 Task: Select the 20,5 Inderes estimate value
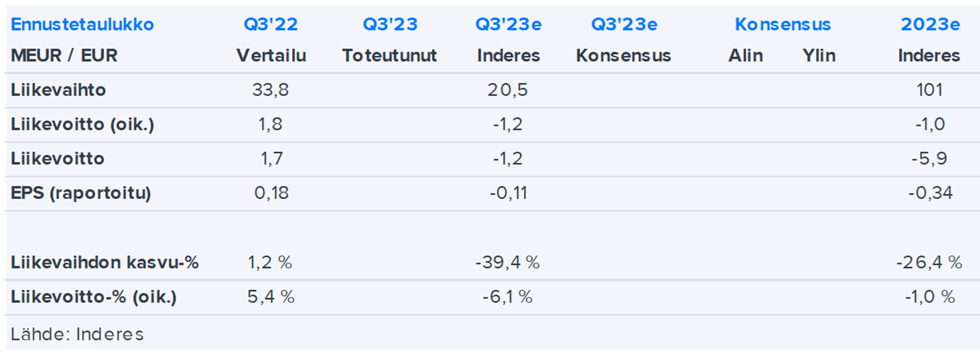[x=508, y=90]
